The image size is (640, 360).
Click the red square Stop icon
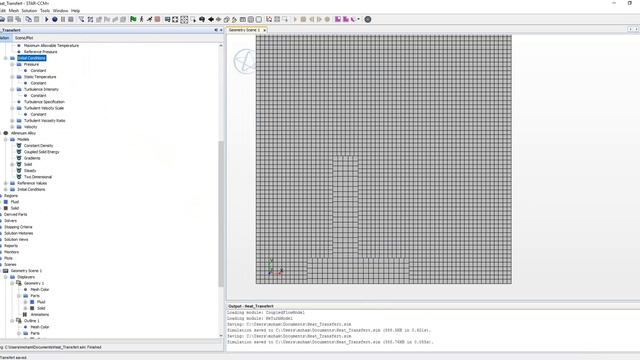(157, 19)
